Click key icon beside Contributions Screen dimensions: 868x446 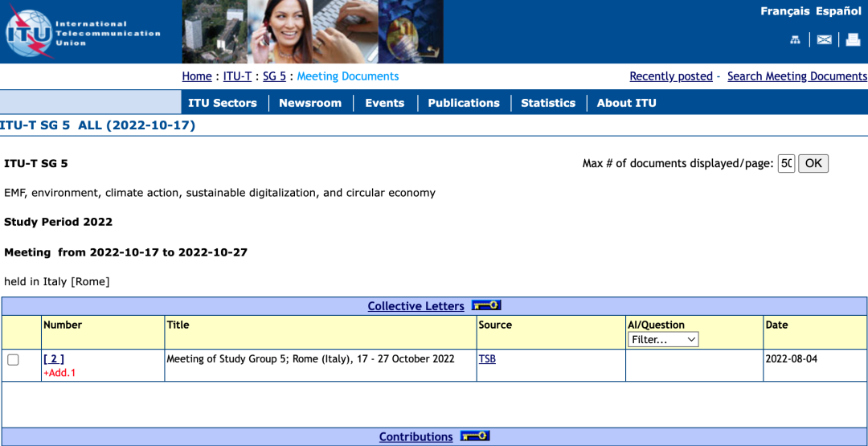pos(475,436)
